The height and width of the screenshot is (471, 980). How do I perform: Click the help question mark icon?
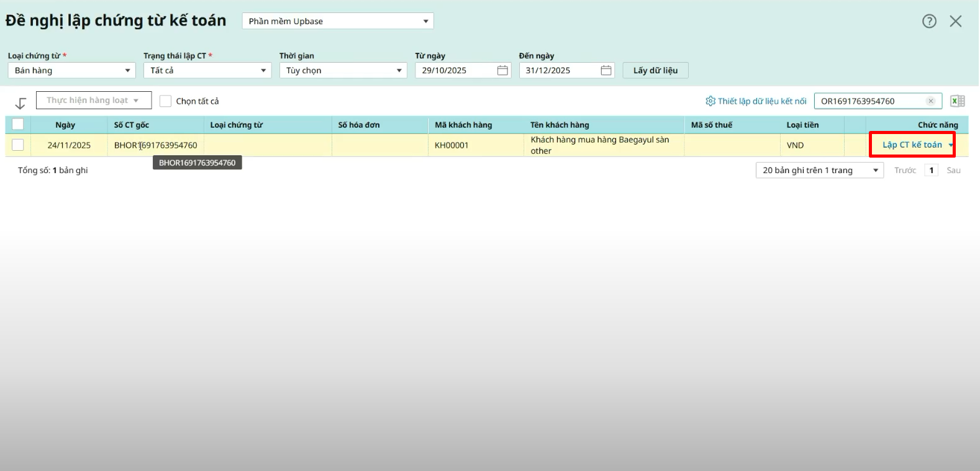929,21
